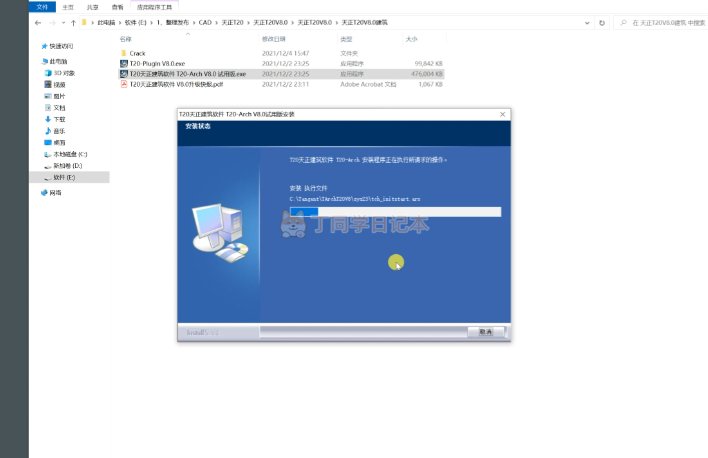This screenshot has width=708, height=458.
Task: Select the T20-Plugin V8.0.exe file icon
Action: [x=124, y=64]
